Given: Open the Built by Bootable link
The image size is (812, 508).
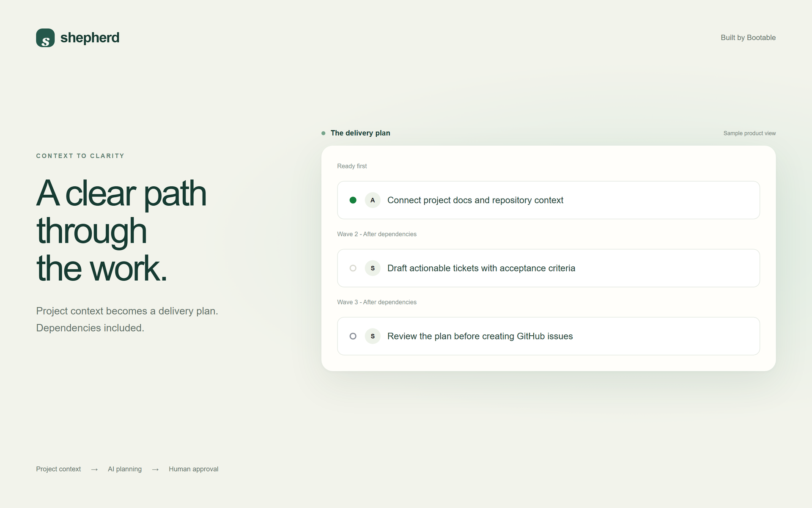Looking at the screenshot, I should [748, 38].
